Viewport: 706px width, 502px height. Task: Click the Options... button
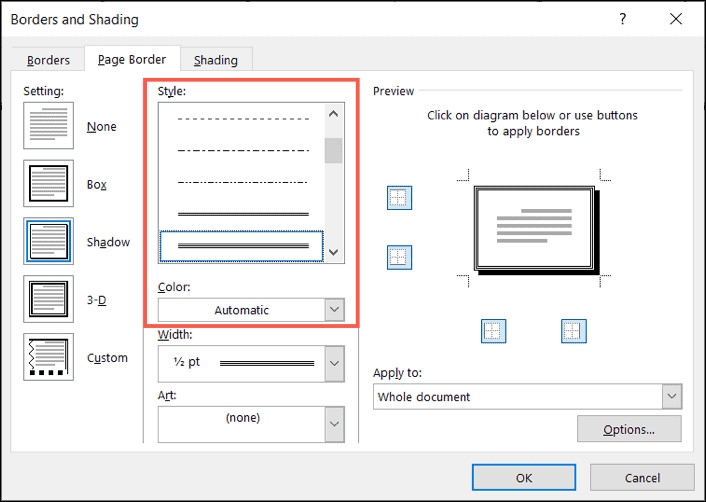629,429
